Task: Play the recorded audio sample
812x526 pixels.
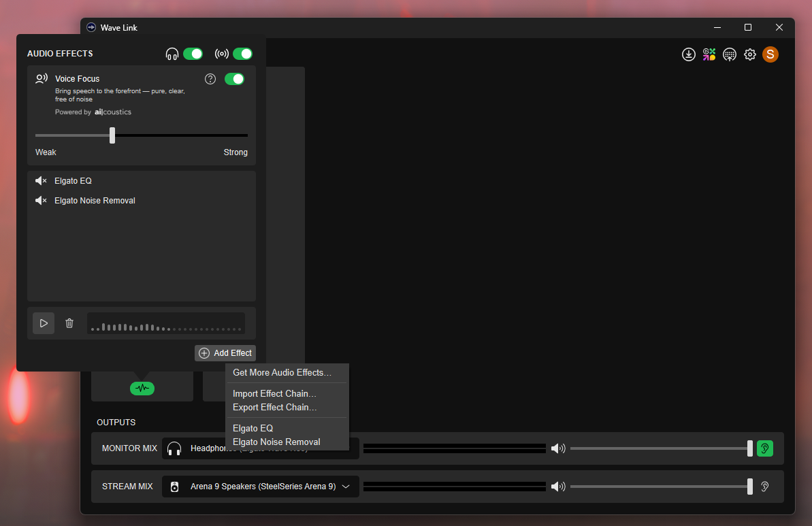Action: coord(44,323)
